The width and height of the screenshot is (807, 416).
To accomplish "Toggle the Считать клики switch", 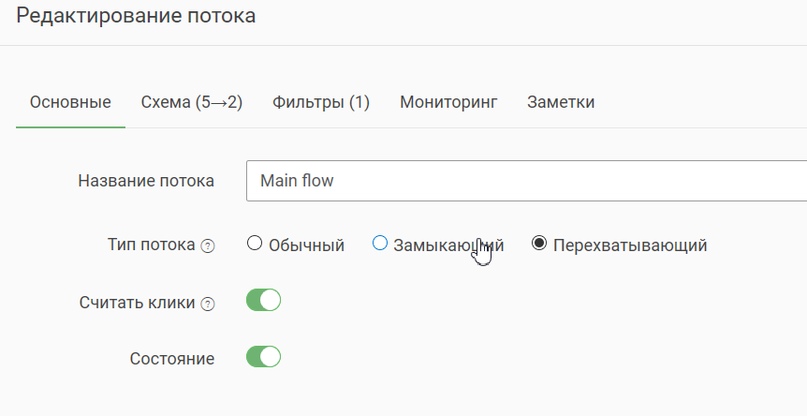I will (x=264, y=300).
